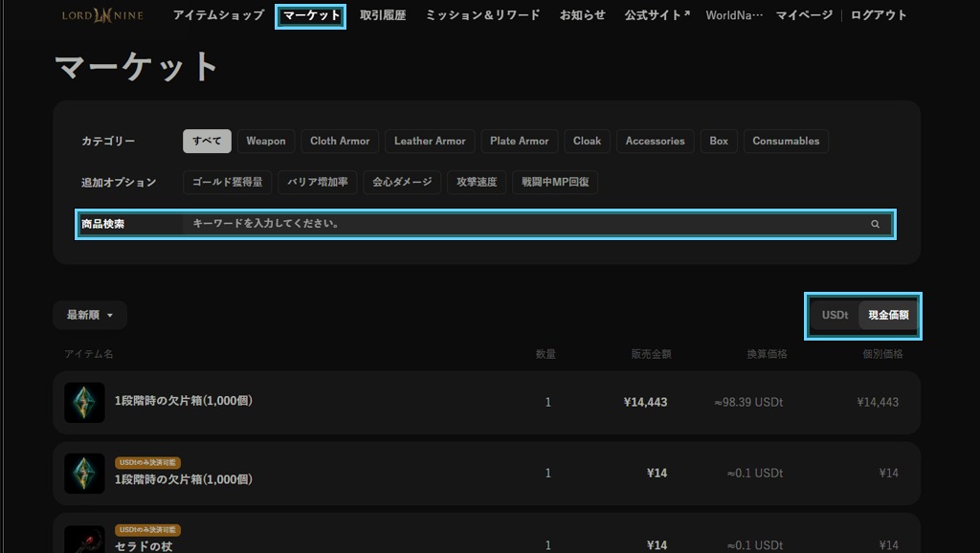Screen dimensions: 980x553
Task: Filter by Plate Armor category
Action: [x=519, y=141]
